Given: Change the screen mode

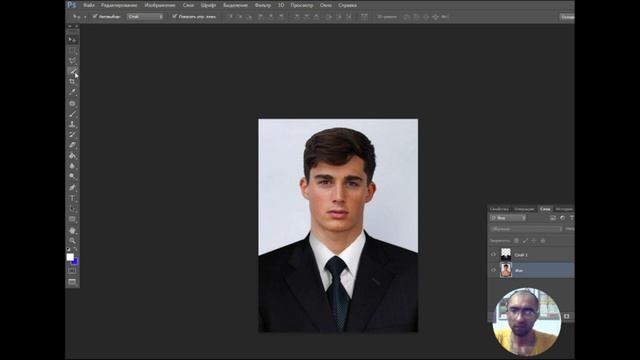Looking at the screenshot, I should tap(72, 282).
